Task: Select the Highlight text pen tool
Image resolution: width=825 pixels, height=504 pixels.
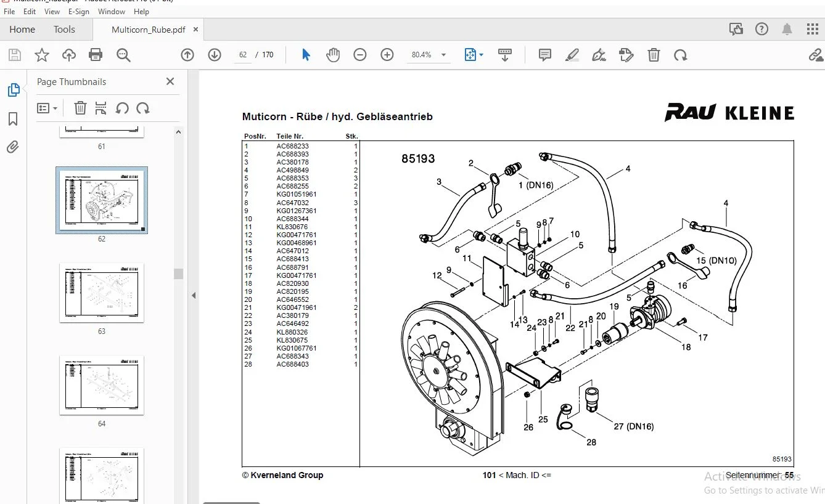Action: (x=572, y=55)
